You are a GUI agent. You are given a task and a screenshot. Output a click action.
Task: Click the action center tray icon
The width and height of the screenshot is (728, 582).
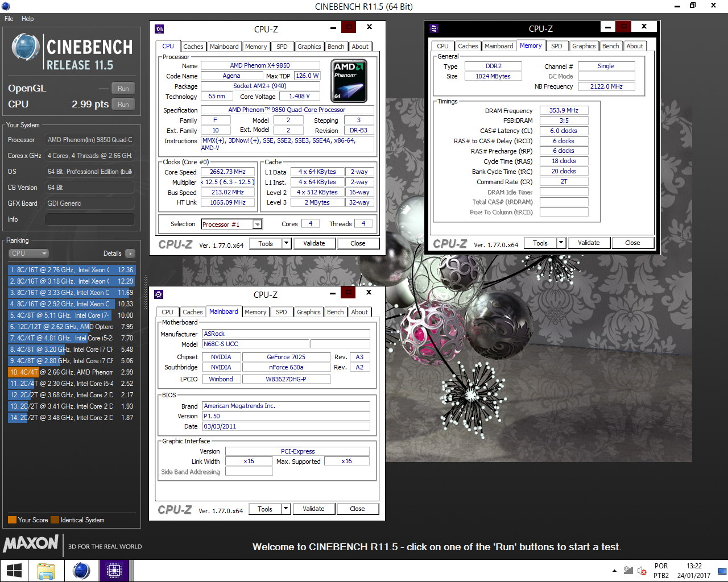(x=722, y=571)
